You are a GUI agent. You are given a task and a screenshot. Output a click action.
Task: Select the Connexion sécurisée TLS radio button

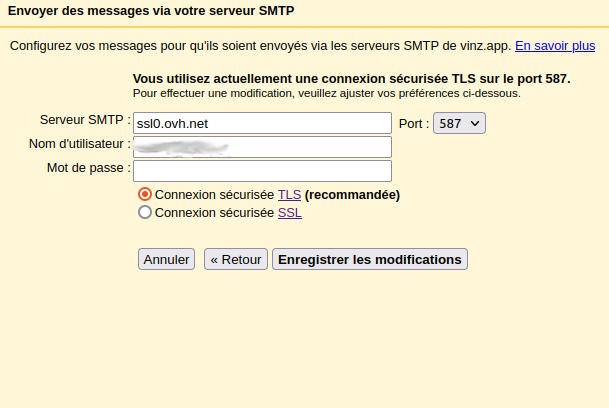(x=145, y=194)
